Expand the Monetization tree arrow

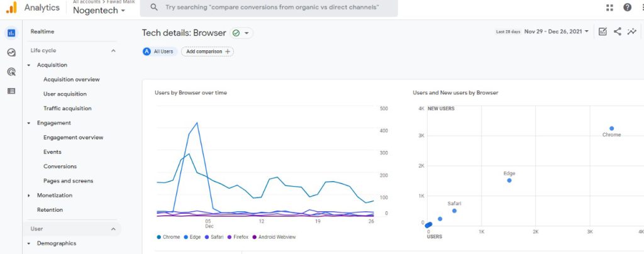pos(29,196)
